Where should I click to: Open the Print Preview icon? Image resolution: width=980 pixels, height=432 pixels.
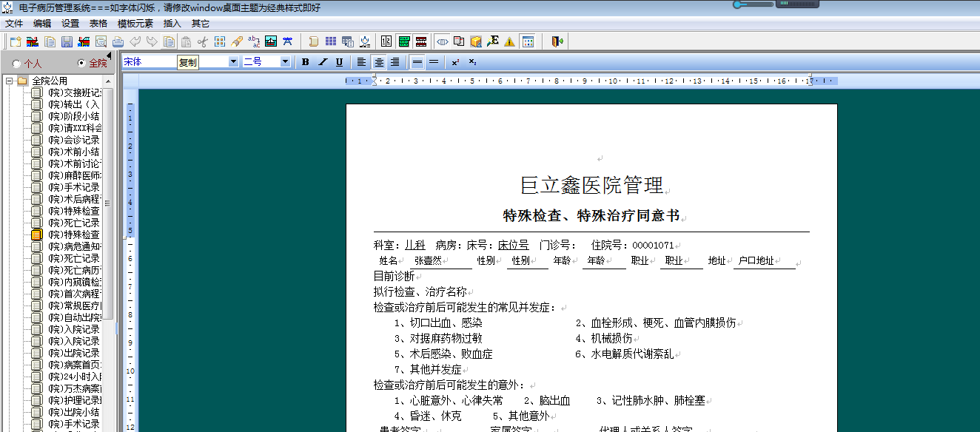101,41
